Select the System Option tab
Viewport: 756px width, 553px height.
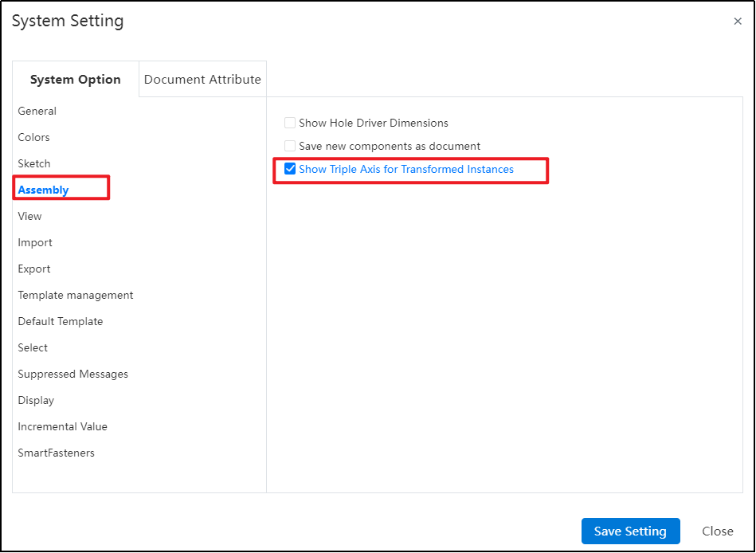75,79
